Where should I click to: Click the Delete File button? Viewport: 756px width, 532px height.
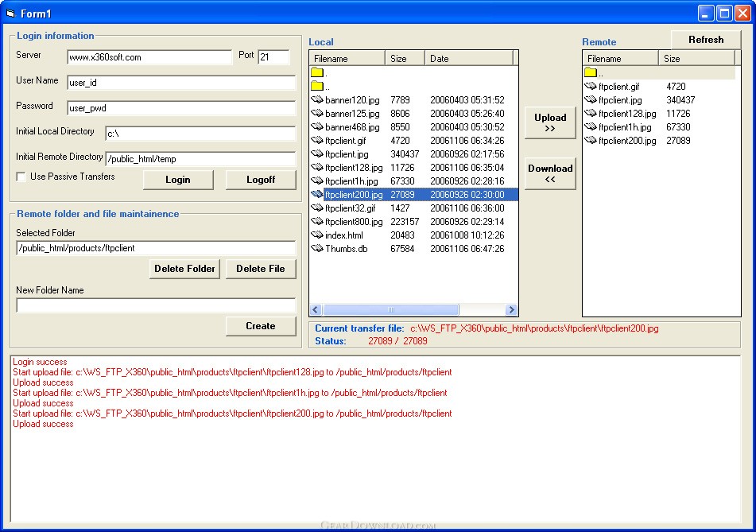coord(261,269)
